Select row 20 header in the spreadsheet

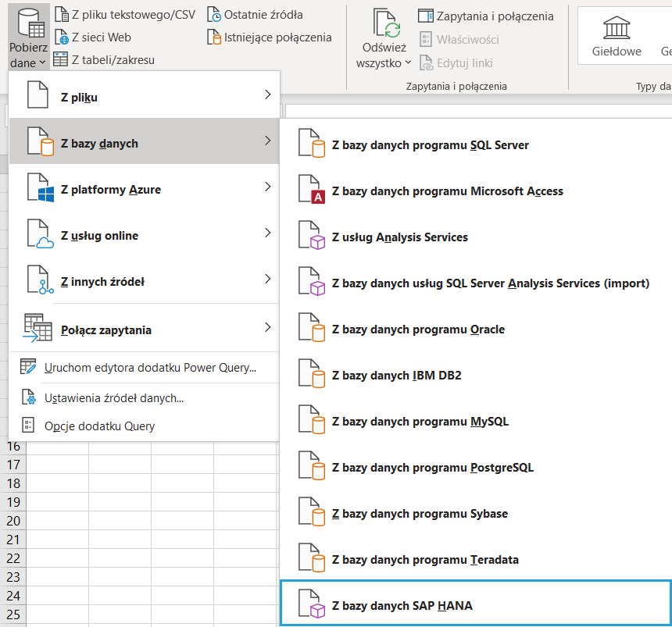click(x=13, y=521)
